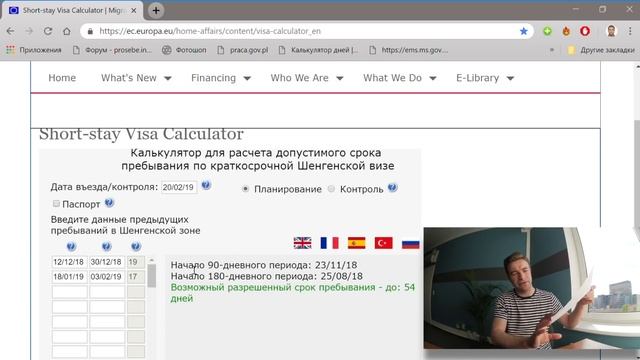Reload the page with the refresh icon
This screenshot has width=640, height=360.
tap(48, 31)
